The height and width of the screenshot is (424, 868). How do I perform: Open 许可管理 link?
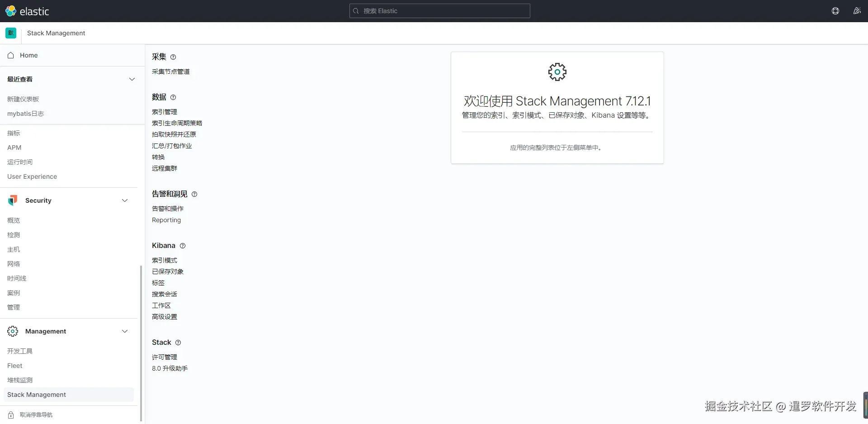pyautogui.click(x=165, y=357)
